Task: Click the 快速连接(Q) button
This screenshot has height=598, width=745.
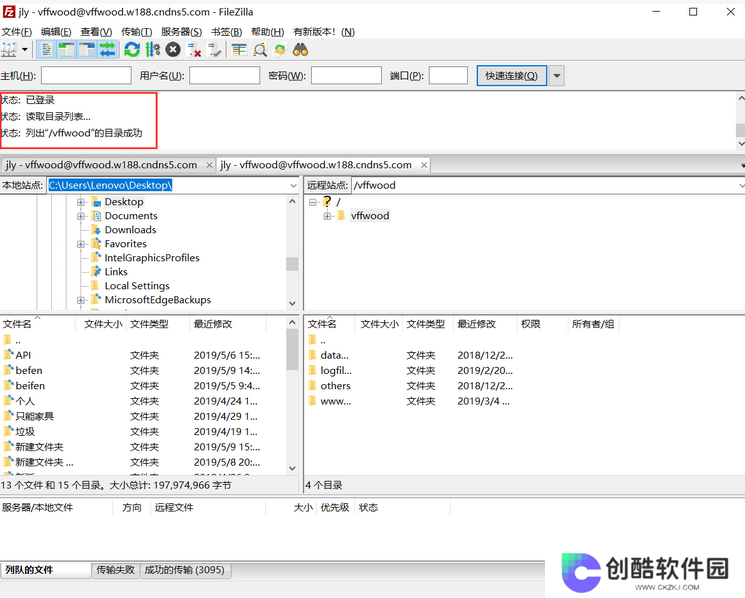Action: (x=511, y=76)
